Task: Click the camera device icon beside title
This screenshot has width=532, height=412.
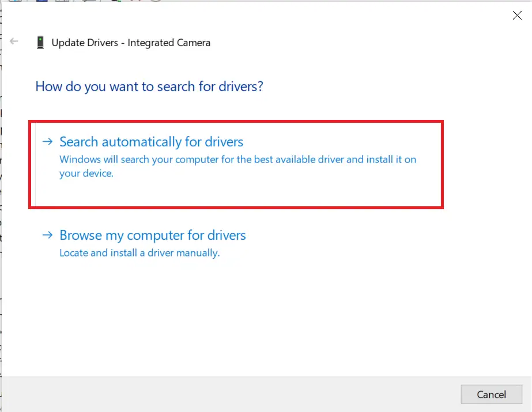Action: pyautogui.click(x=40, y=42)
